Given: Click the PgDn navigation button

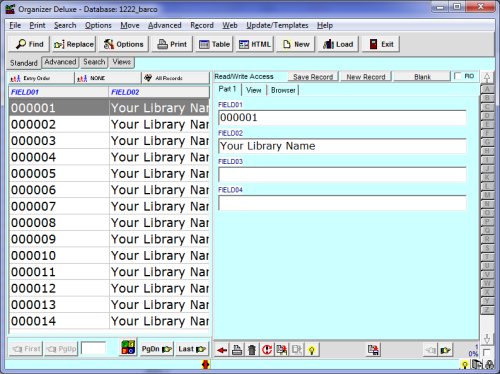Looking at the screenshot, I should [156, 349].
